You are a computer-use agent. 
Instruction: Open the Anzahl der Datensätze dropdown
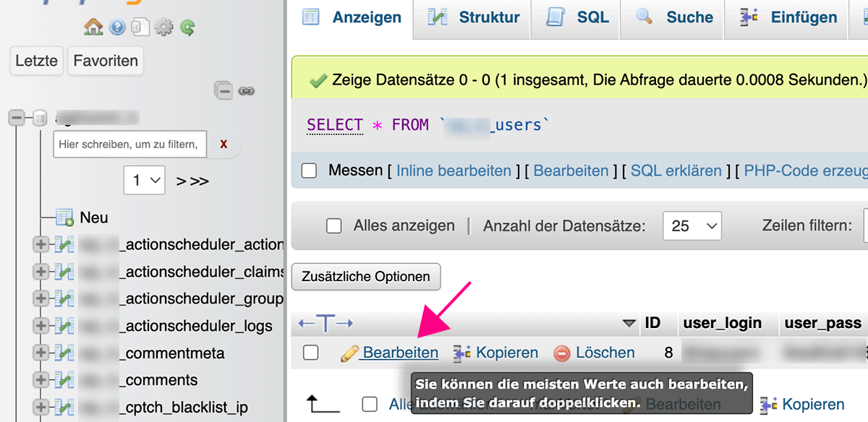pyautogui.click(x=692, y=226)
